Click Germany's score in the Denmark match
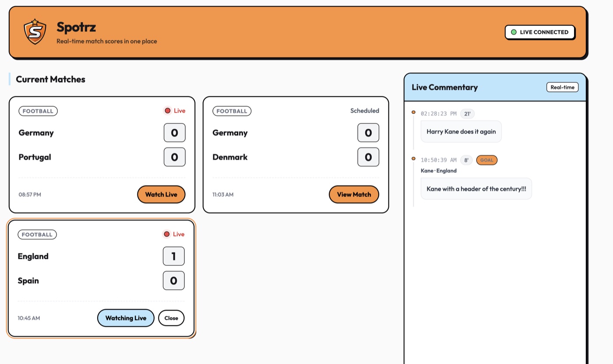 [368, 133]
